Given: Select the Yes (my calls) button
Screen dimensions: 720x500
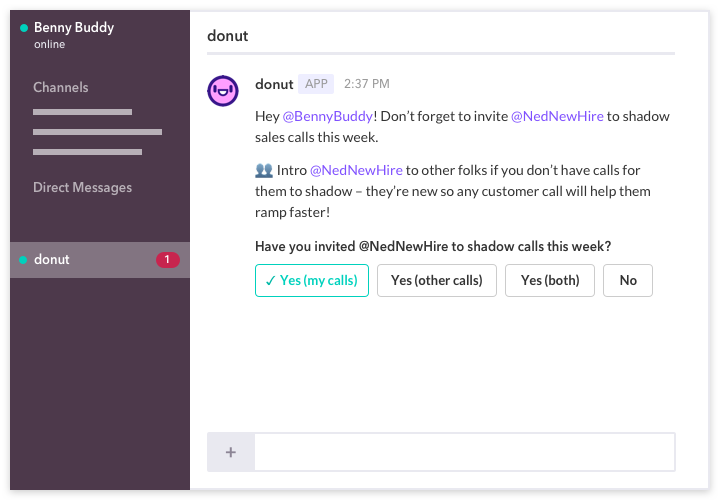Looking at the screenshot, I should (312, 281).
